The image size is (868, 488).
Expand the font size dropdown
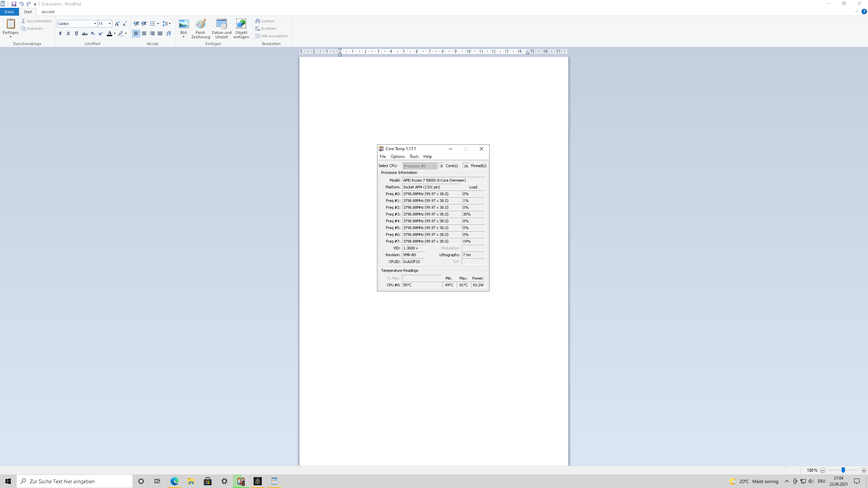pyautogui.click(x=110, y=24)
